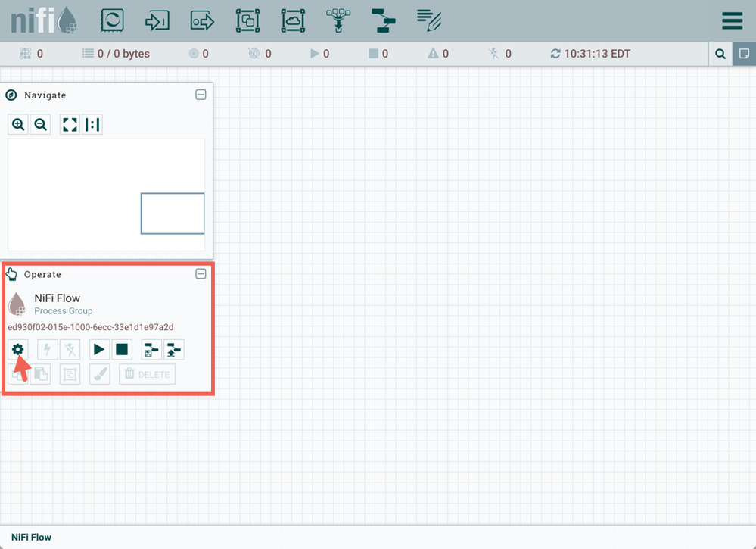This screenshot has height=549, width=756.
Task: Select the Remote Process Group icon
Action: (292, 20)
